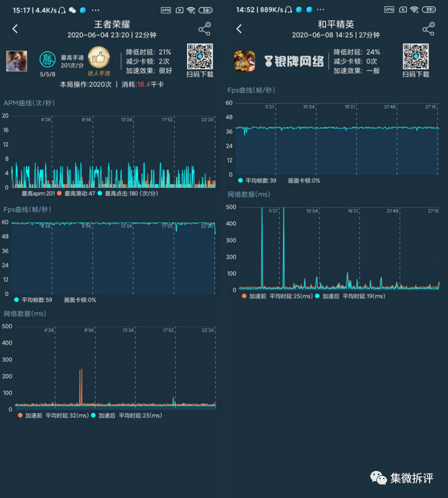The width and height of the screenshot is (448, 498).
Task: Toggle 加速后 25ms legend dot in 王者荣耀 chart
Action: click(93, 415)
